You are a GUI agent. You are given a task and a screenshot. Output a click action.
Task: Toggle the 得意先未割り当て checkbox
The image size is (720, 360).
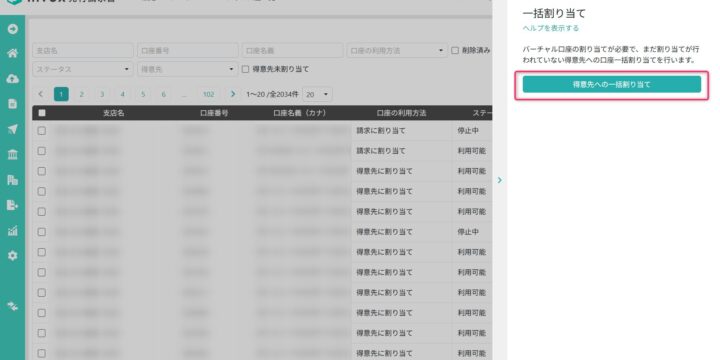click(x=245, y=69)
